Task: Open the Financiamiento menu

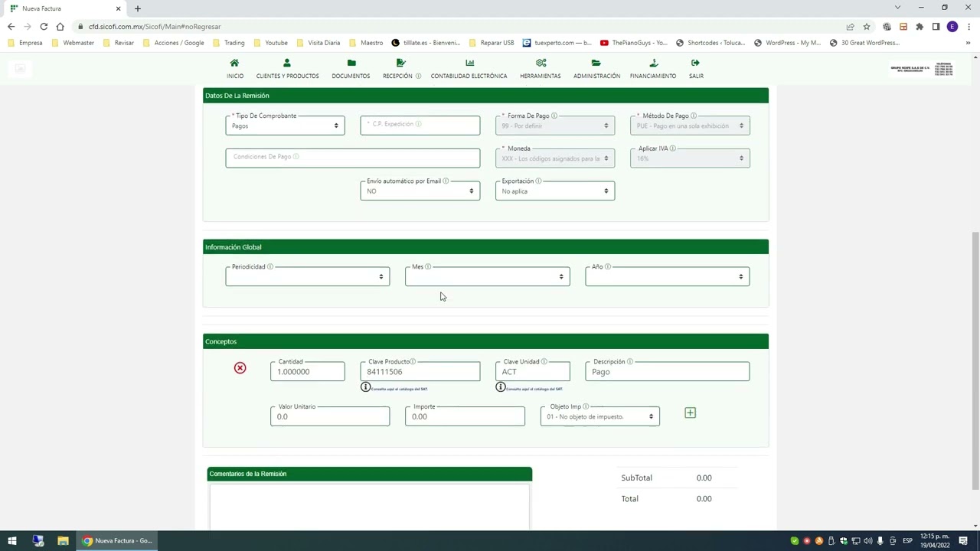Action: 652,68
